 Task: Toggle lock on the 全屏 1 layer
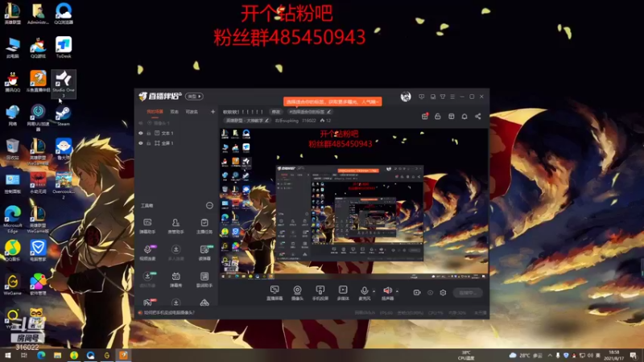pyautogui.click(x=149, y=143)
